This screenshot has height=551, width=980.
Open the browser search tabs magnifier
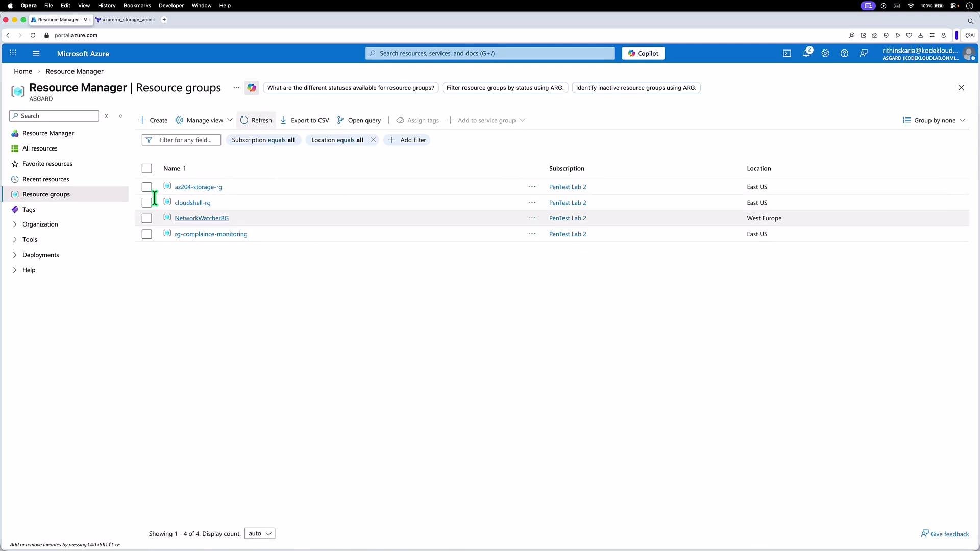pyautogui.click(x=970, y=21)
